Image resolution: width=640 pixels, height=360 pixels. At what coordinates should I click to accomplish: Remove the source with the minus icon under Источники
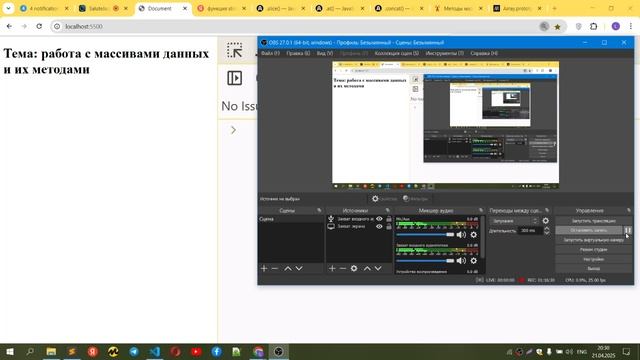[343, 268]
